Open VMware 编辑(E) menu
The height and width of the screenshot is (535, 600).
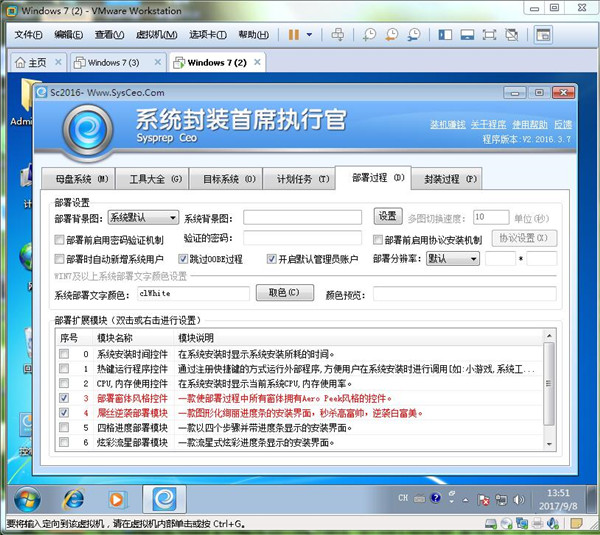pos(68,35)
